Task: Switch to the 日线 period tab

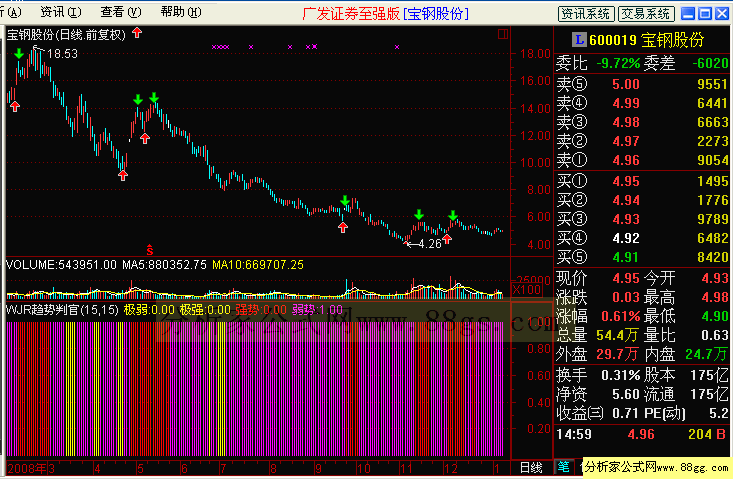Action: (x=531, y=468)
